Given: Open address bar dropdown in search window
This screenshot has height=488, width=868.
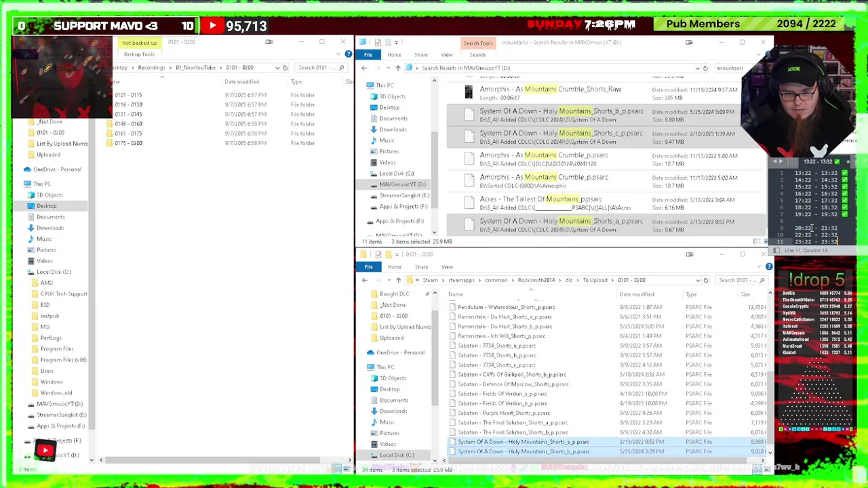Looking at the screenshot, I should coord(697,68).
